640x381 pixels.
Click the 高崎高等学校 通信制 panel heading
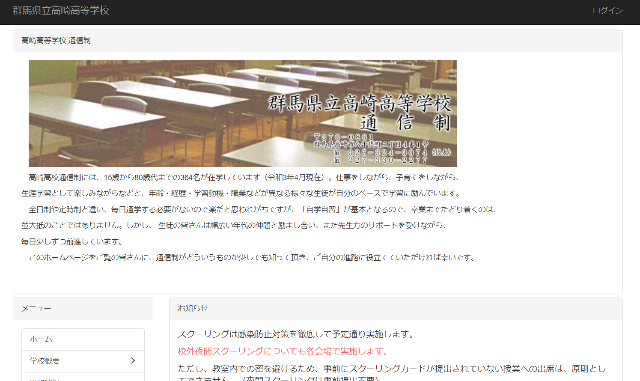(56, 40)
